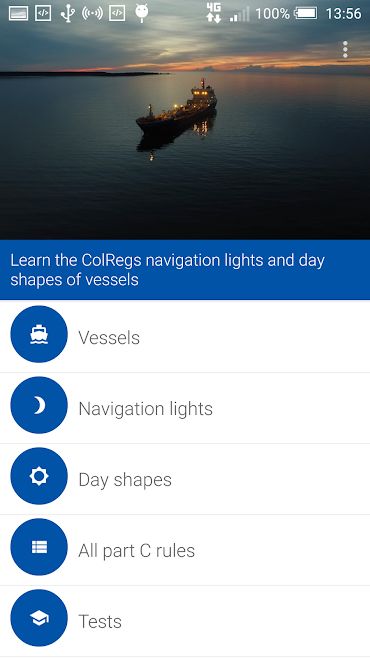Tap the crescent moon Navigation lights icon
The image size is (370, 658).
39,405
